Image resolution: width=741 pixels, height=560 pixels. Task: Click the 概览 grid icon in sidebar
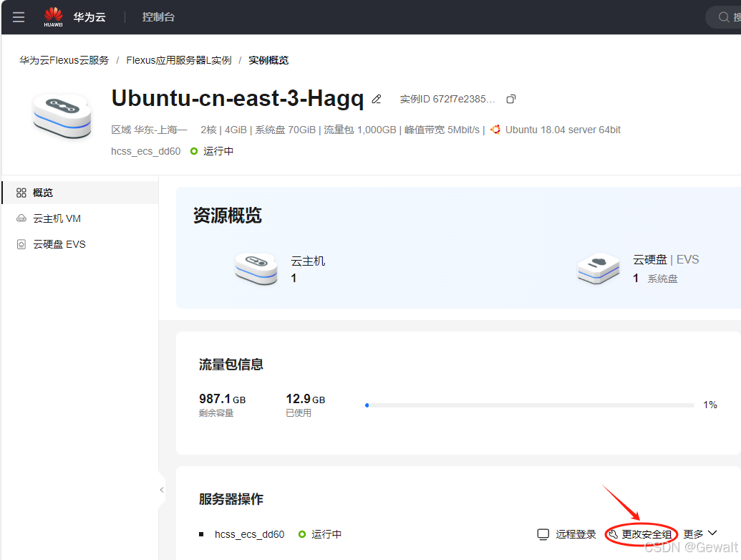tap(21, 193)
